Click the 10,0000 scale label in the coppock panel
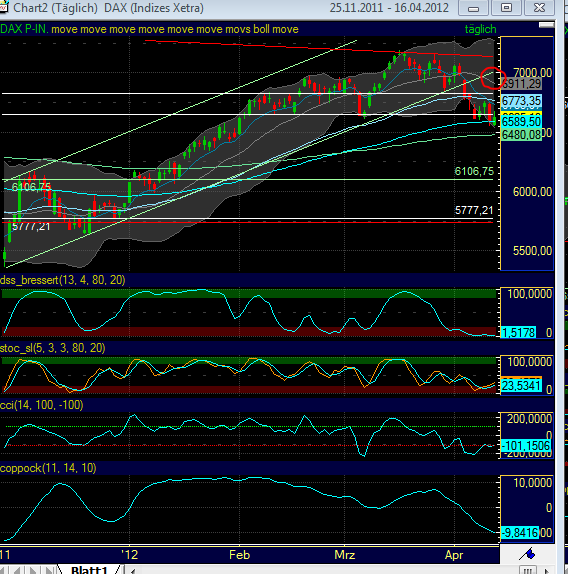Viewport: 568px width, 574px height. [532, 482]
